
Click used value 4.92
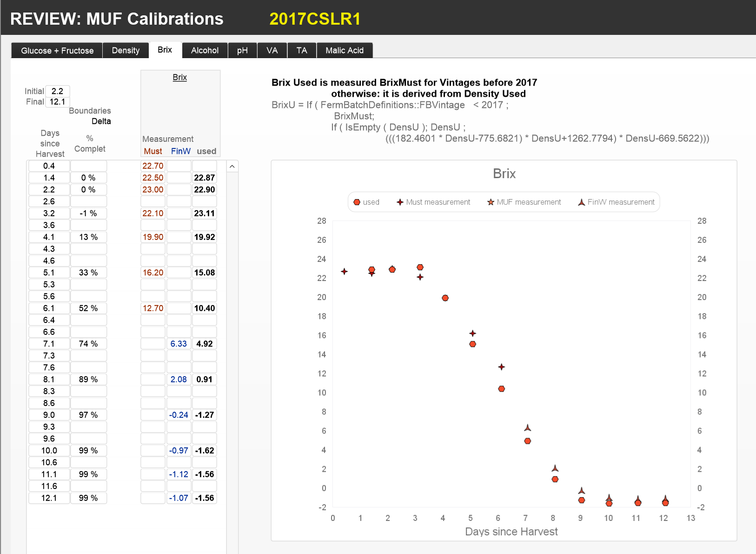(205, 344)
